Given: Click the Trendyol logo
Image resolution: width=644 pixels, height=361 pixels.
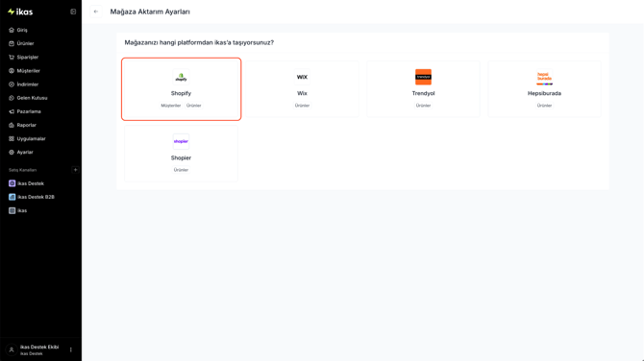Looking at the screenshot, I should click(423, 77).
